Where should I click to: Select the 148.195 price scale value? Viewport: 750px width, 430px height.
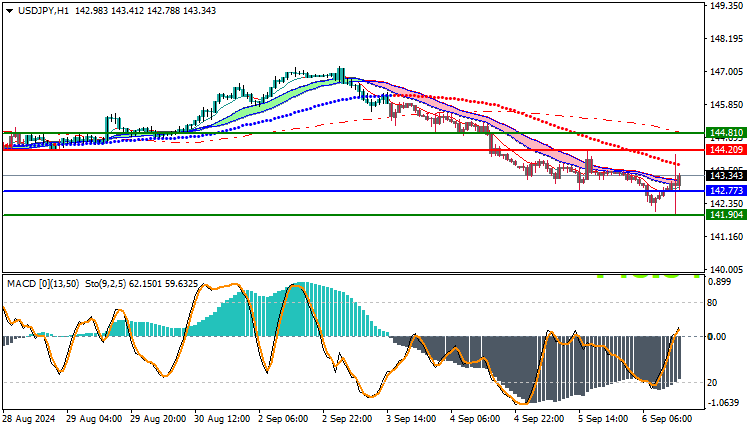coord(727,39)
